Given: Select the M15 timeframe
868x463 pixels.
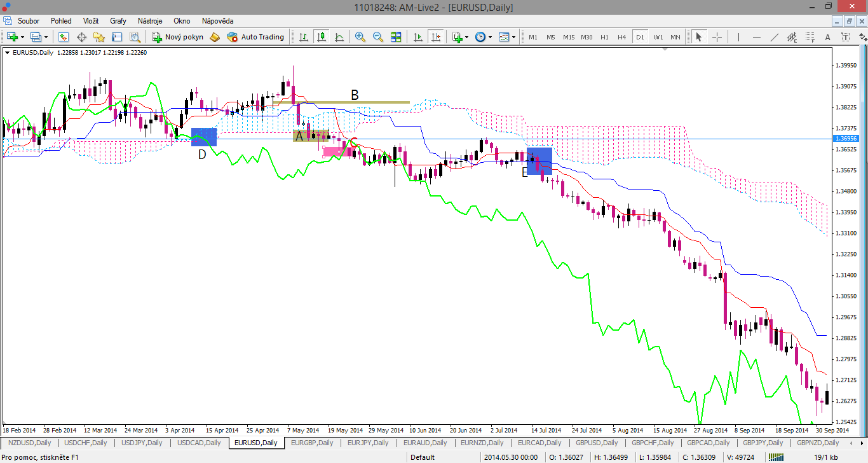Looking at the screenshot, I should [x=569, y=37].
